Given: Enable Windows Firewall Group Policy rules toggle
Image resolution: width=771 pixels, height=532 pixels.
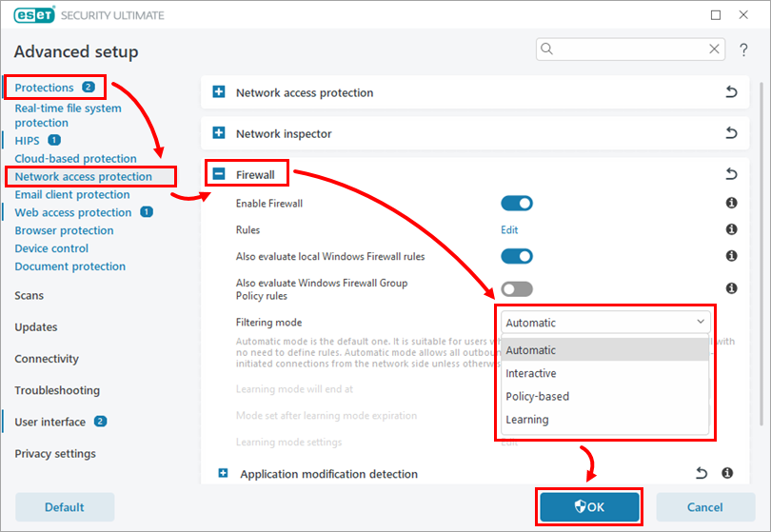Looking at the screenshot, I should (x=517, y=289).
